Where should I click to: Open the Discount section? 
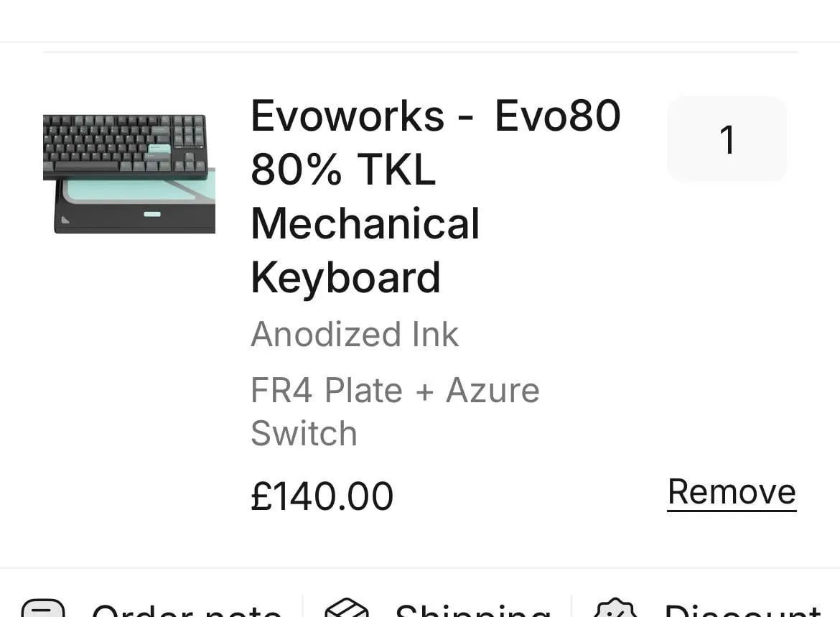[742, 611]
